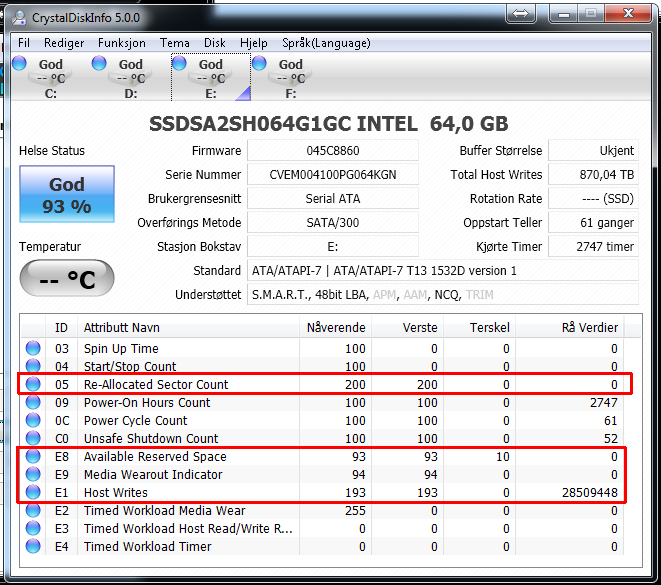Screen dimensions: 661x585
Task: Select the Spin Up Time attribute name
Action: [121, 349]
